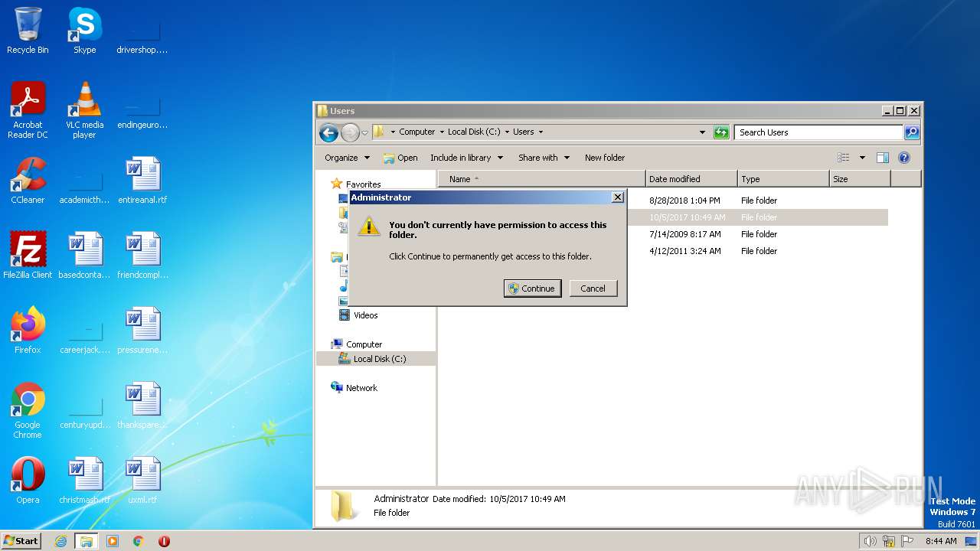Image resolution: width=980 pixels, height=551 pixels.
Task: Change the view using the view icon
Action: coord(843,158)
